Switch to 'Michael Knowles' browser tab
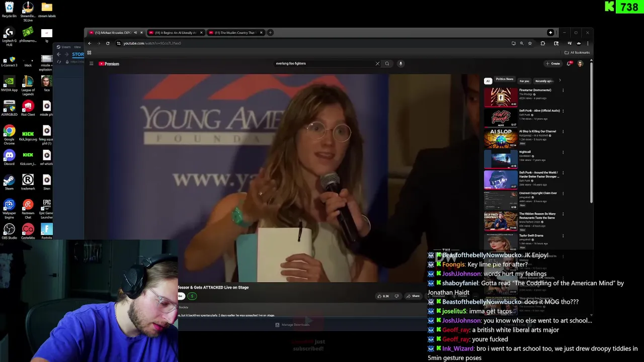Viewport: 644px width, 362px height. click(x=114, y=33)
